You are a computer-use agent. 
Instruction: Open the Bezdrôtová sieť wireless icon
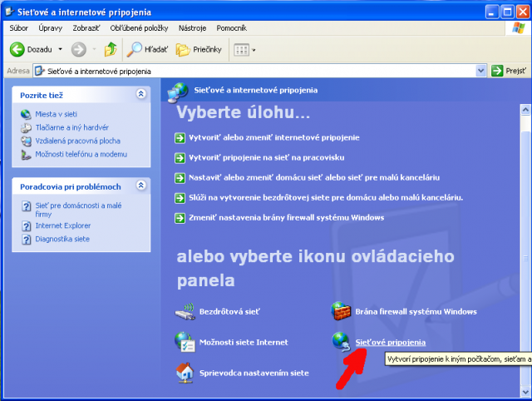tap(185, 311)
